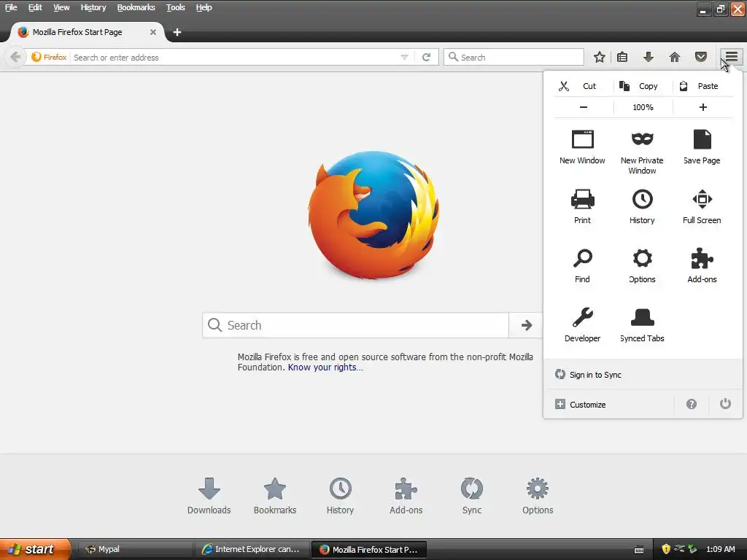Click the Reload page button
Viewport: 747px width, 560px height.
[426, 57]
